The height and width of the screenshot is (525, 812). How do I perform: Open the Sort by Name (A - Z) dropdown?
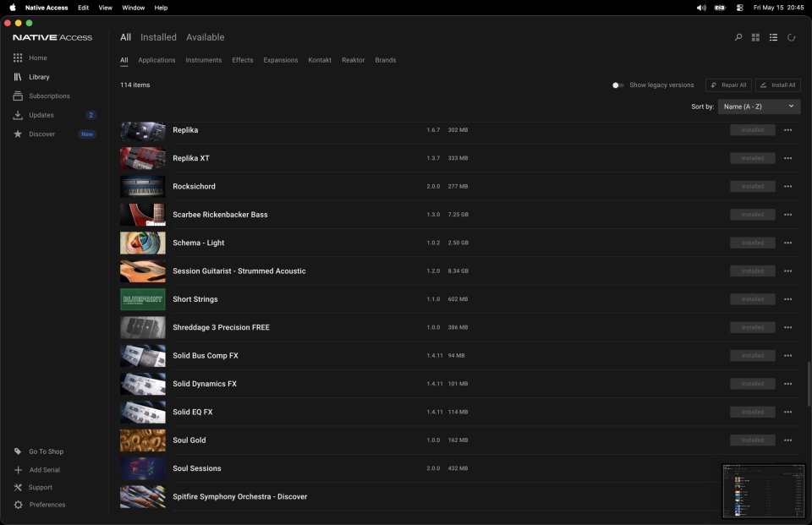[x=759, y=107]
